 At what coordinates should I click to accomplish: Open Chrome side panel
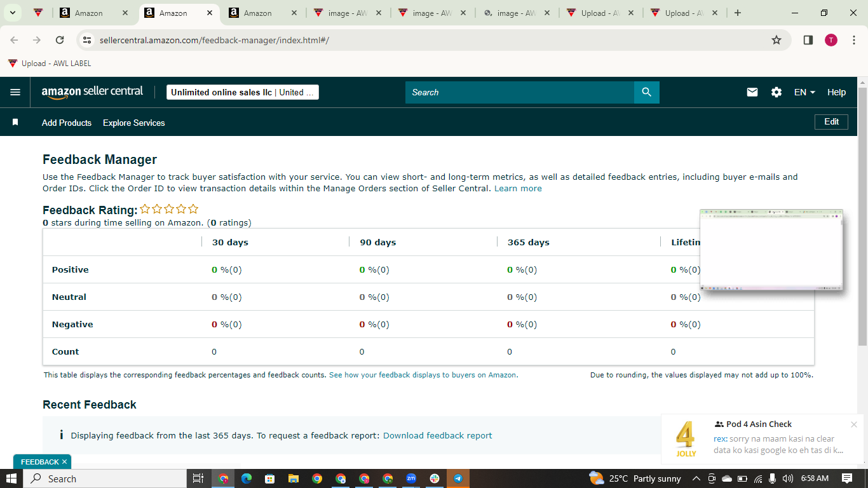click(808, 40)
